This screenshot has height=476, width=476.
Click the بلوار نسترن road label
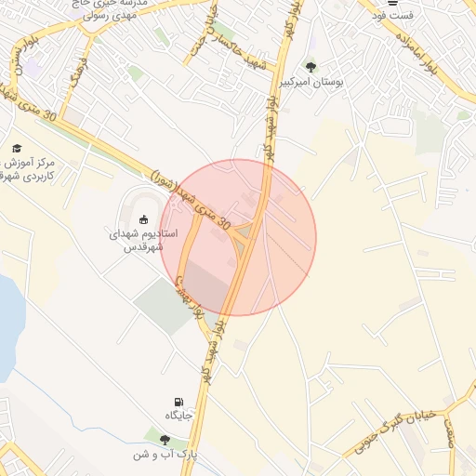tap(24, 55)
